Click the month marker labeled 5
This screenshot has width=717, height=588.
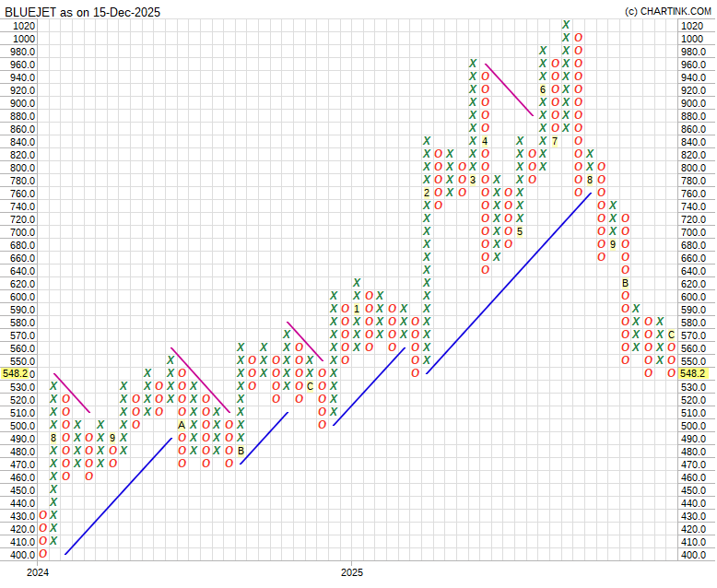(x=520, y=231)
